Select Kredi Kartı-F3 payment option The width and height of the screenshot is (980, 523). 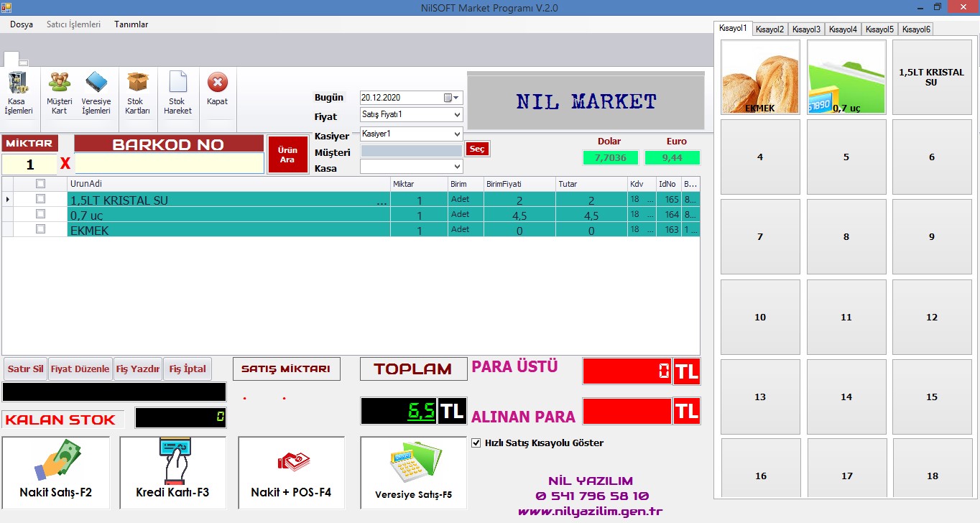coord(172,473)
